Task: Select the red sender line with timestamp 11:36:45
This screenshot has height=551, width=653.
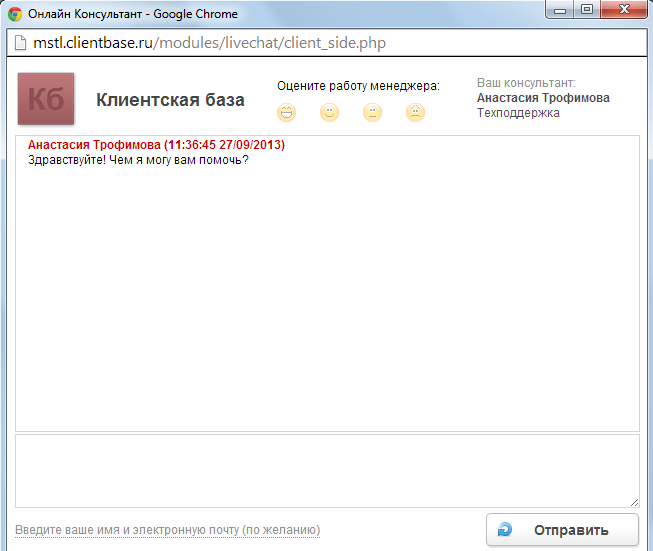Action: 157,145
